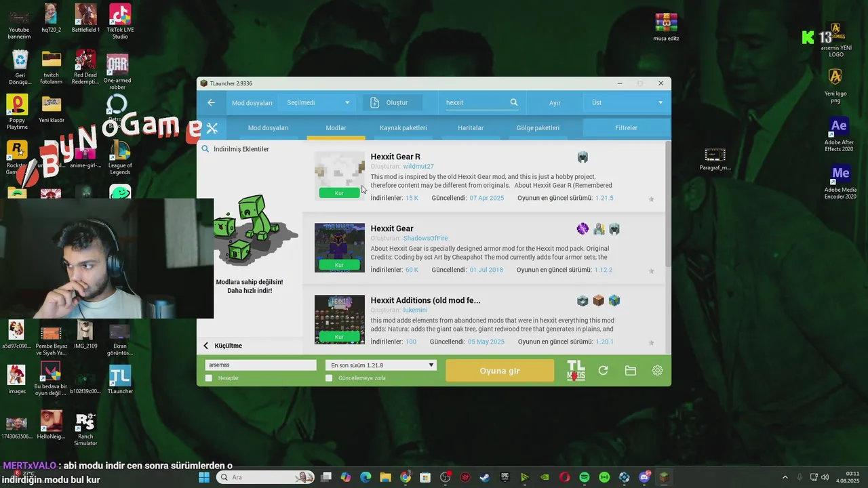The height and width of the screenshot is (488, 868).
Task: Open the Yeni klasör desktop folder
Action: (x=52, y=110)
